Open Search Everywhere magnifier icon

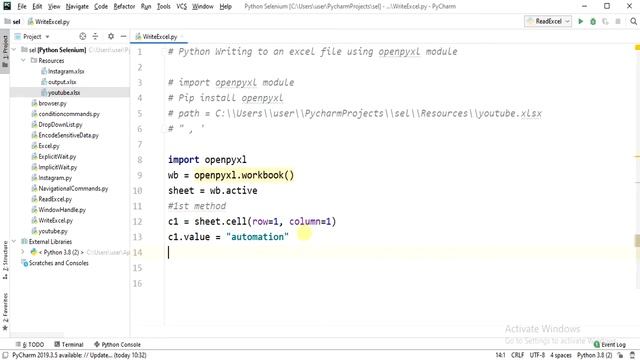[633, 21]
